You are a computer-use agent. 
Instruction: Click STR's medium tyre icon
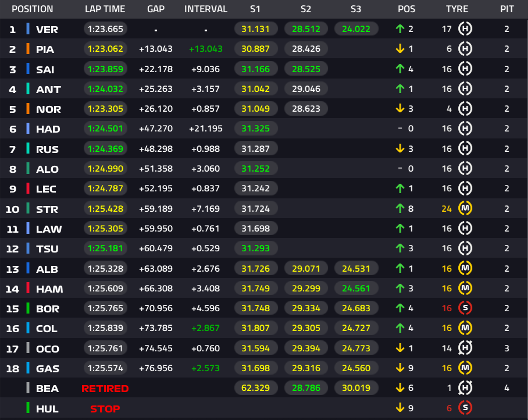coord(465,208)
